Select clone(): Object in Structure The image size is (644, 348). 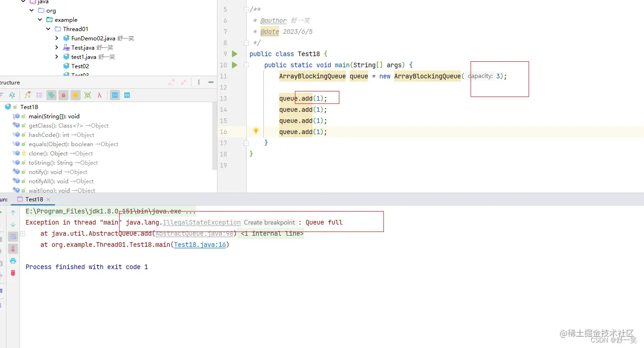[x=61, y=153]
